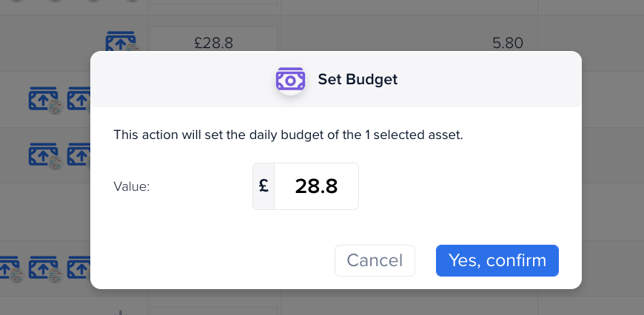This screenshot has width=644, height=315.
Task: Click the £ currency prefix box
Action: 264,186
